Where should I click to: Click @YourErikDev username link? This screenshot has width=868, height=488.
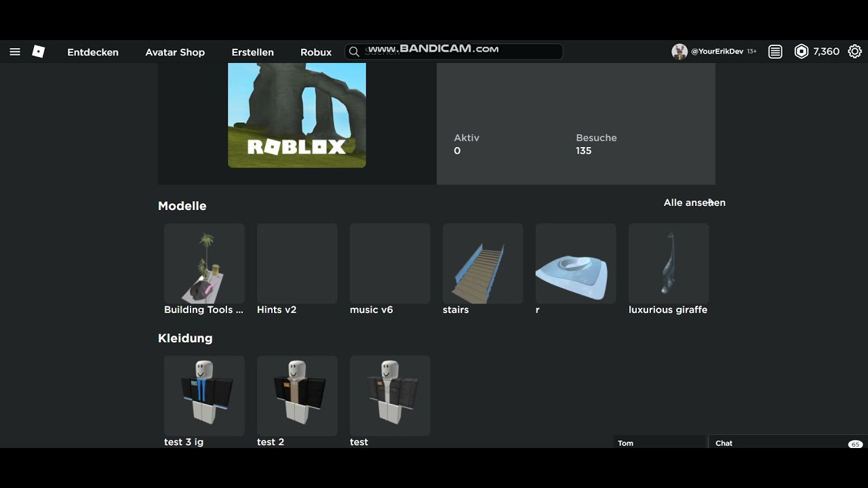(x=717, y=52)
